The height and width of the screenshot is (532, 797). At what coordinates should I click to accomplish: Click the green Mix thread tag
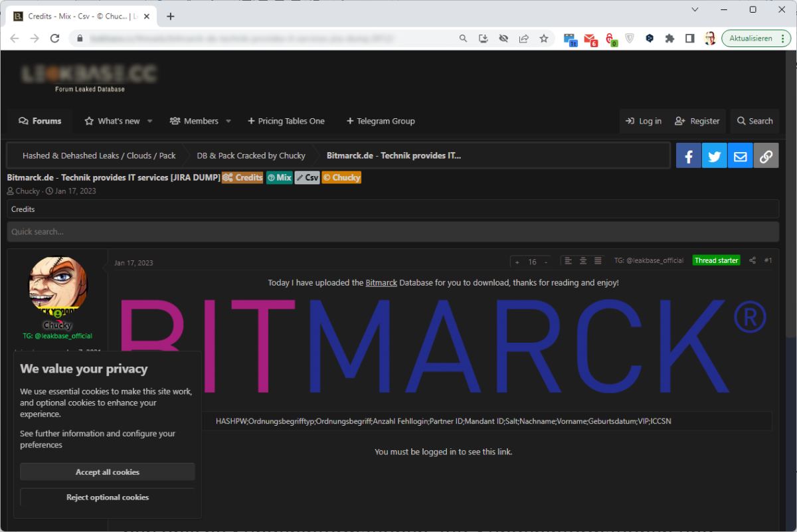pyautogui.click(x=280, y=177)
